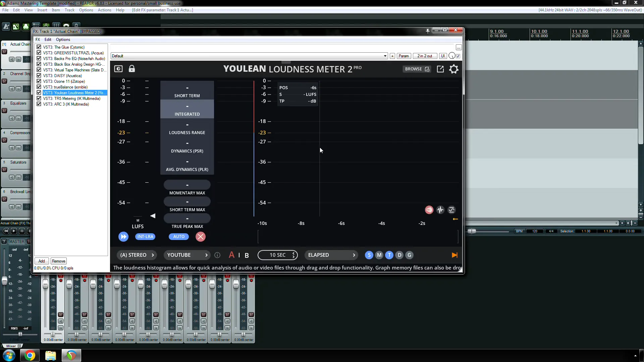Click the S circle filter button
644x362 pixels.
point(369,255)
